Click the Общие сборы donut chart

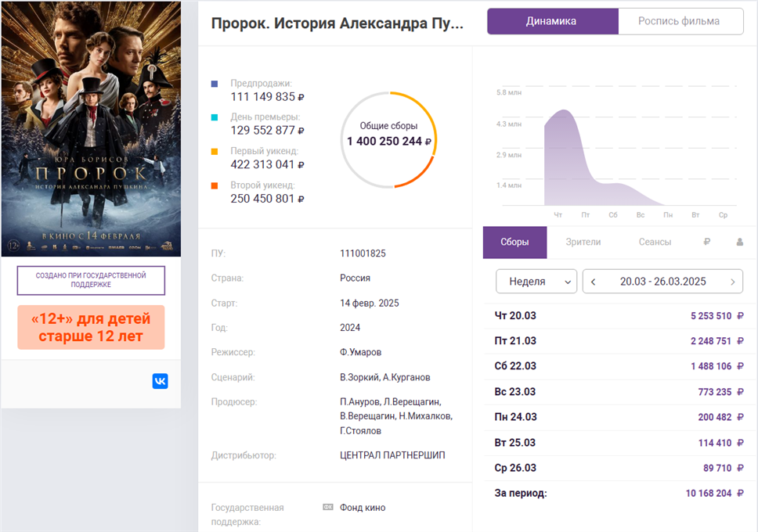click(x=388, y=139)
